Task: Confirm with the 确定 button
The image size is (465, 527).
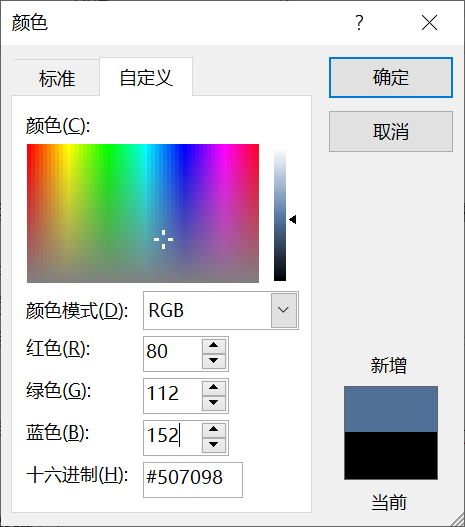Action: click(391, 78)
